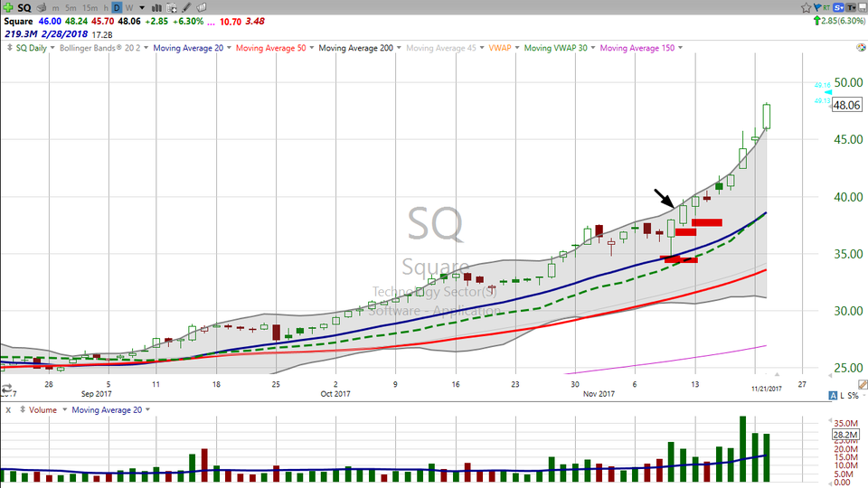The image size is (868, 488).
Task: Select the pencil drawing tools icon
Action: [x=186, y=8]
